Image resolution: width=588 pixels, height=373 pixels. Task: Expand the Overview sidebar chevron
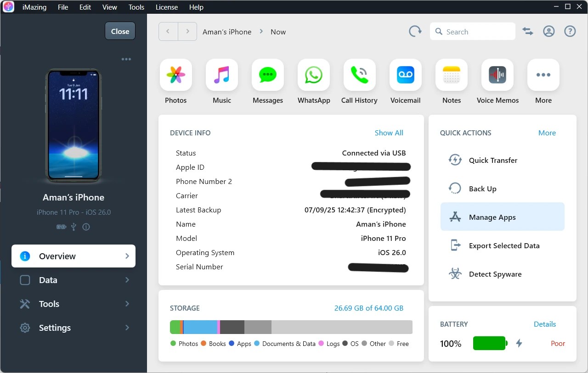(x=127, y=256)
